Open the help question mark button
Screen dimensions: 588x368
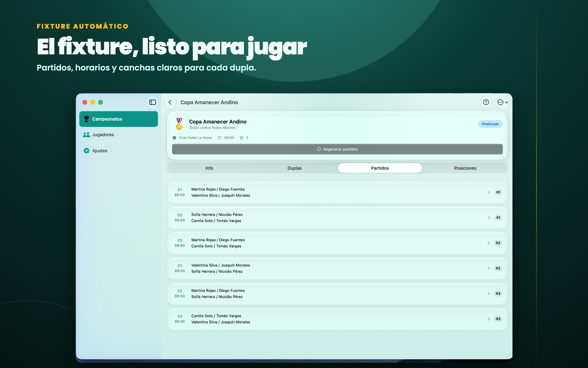coord(486,102)
